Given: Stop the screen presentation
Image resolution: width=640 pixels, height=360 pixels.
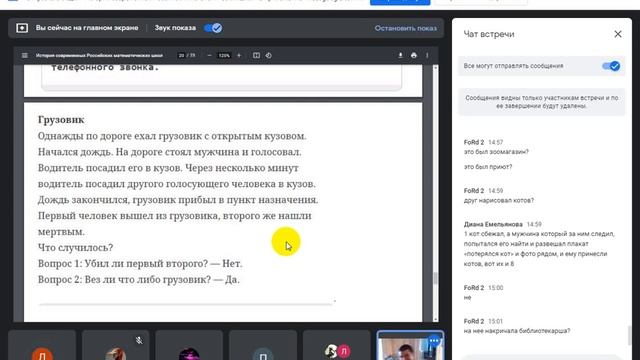Looking at the screenshot, I should pyautogui.click(x=406, y=28).
